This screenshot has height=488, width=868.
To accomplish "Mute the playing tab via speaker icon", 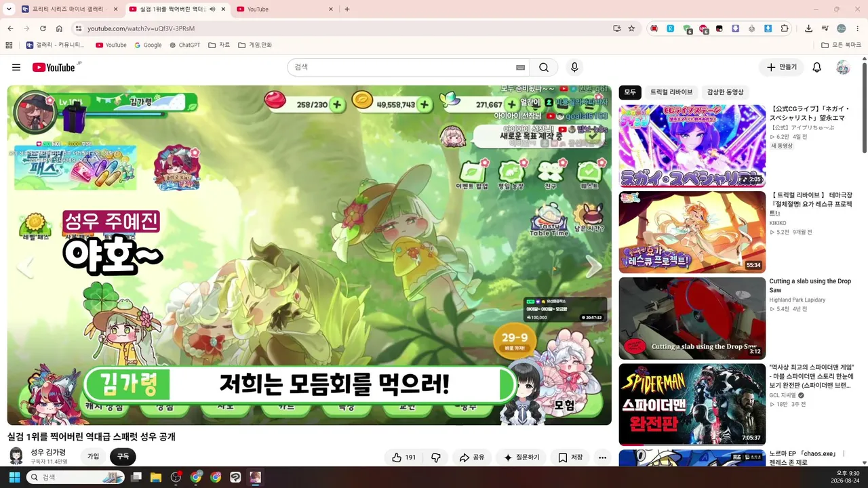I will pyautogui.click(x=212, y=9).
